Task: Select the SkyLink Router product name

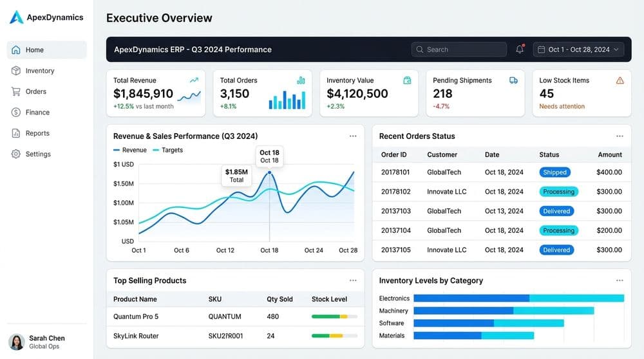Action: point(135,336)
